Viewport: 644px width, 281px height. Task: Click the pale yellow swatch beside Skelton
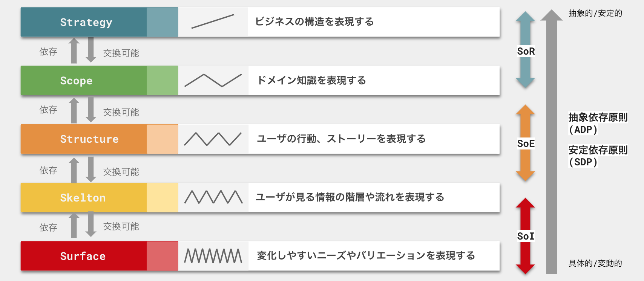[x=162, y=198]
